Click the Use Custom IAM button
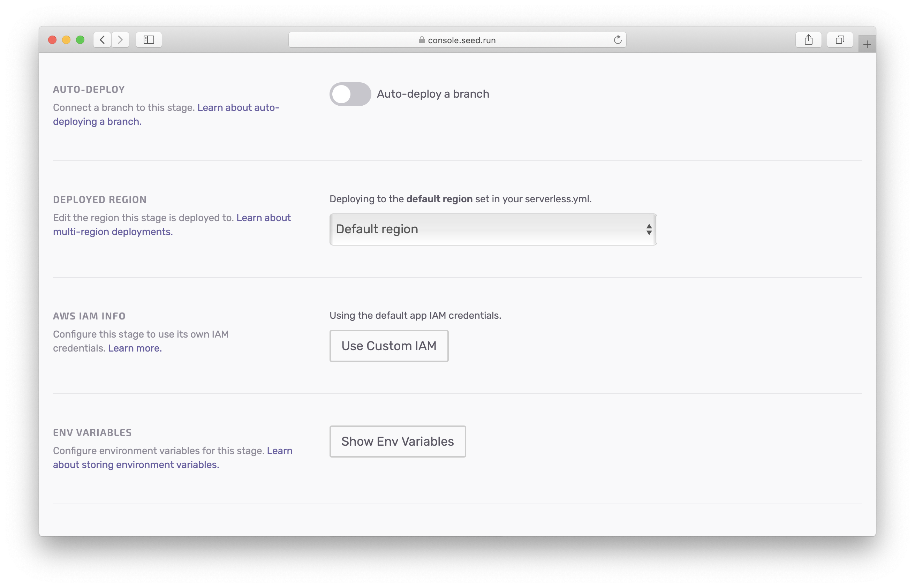 click(389, 345)
